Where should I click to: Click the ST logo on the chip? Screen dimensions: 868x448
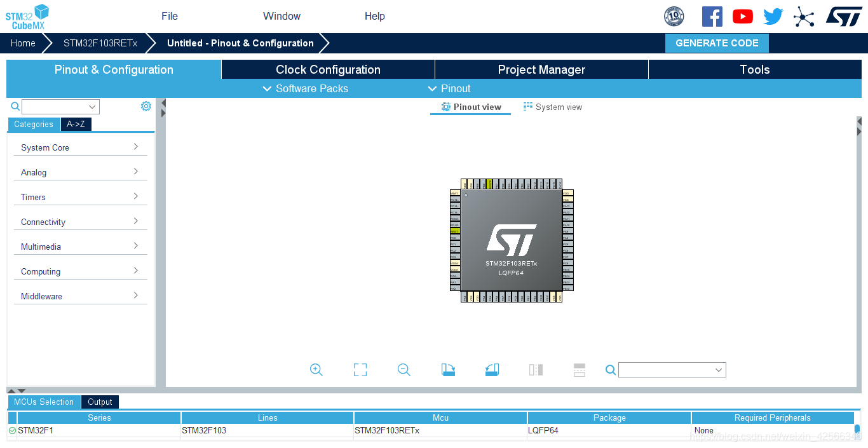pyautogui.click(x=512, y=240)
